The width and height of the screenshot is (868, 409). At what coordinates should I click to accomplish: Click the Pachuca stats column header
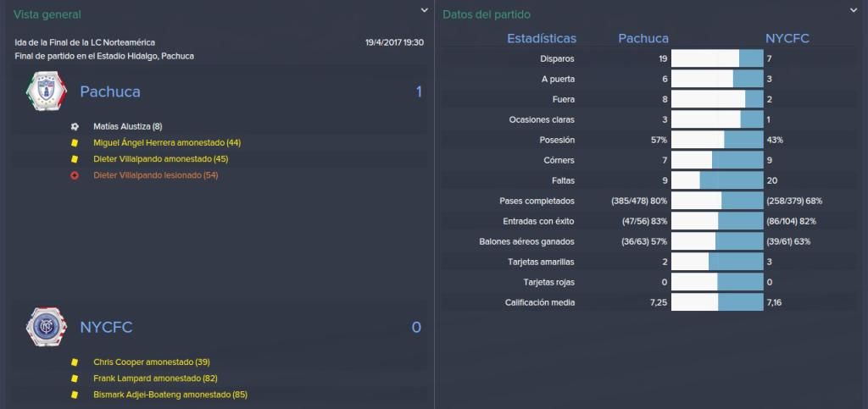tap(643, 39)
